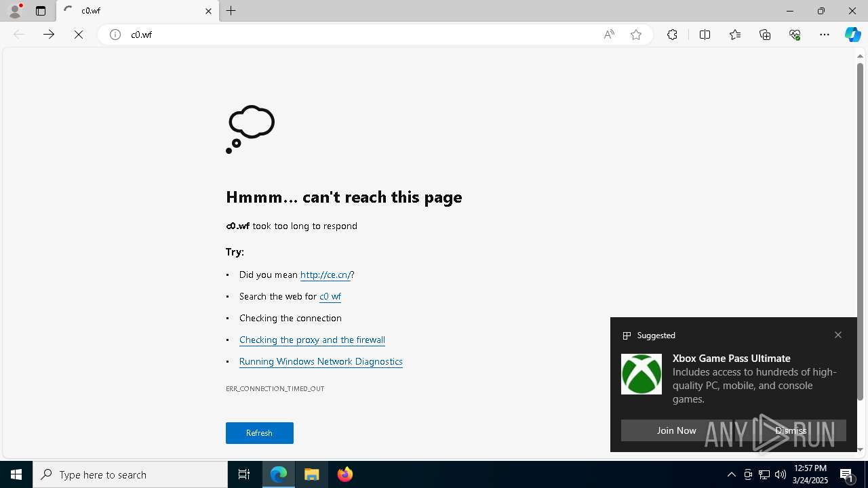The width and height of the screenshot is (868, 488).
Task: Go forward with the forward arrow
Action: [x=49, y=35]
